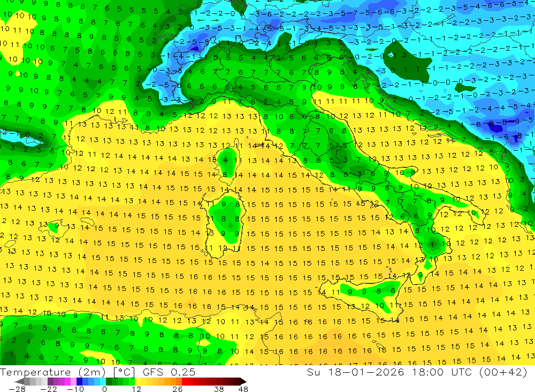Click the dark purple swatch in the legend

[50, 381]
